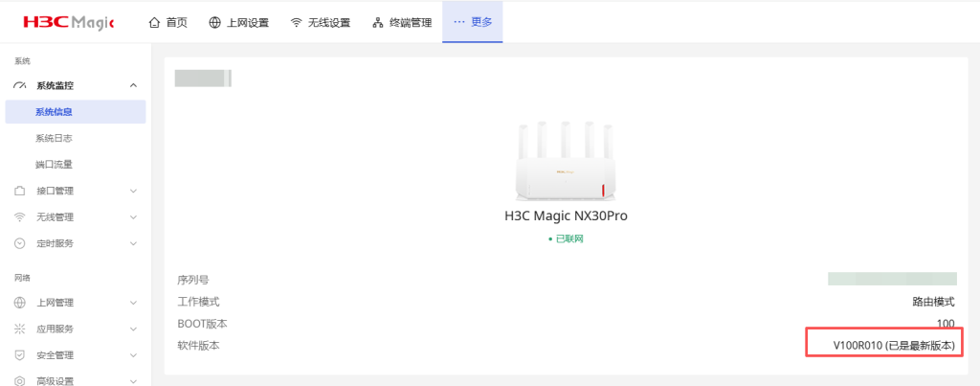
Task: Click the 高级设置 menu label
Action: click(55, 380)
